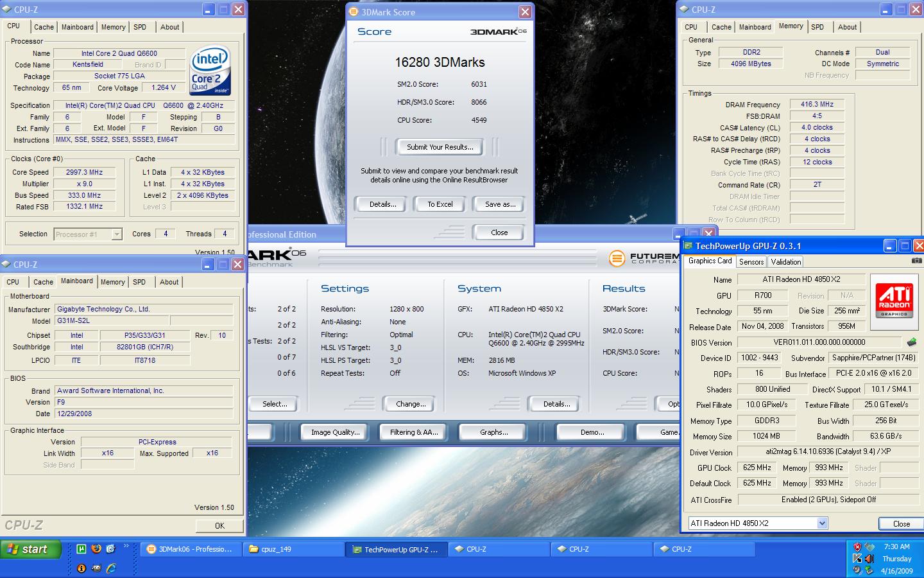This screenshot has height=578, width=924.
Task: Open GIMP from the Quick Launch bar
Action: tap(96, 568)
